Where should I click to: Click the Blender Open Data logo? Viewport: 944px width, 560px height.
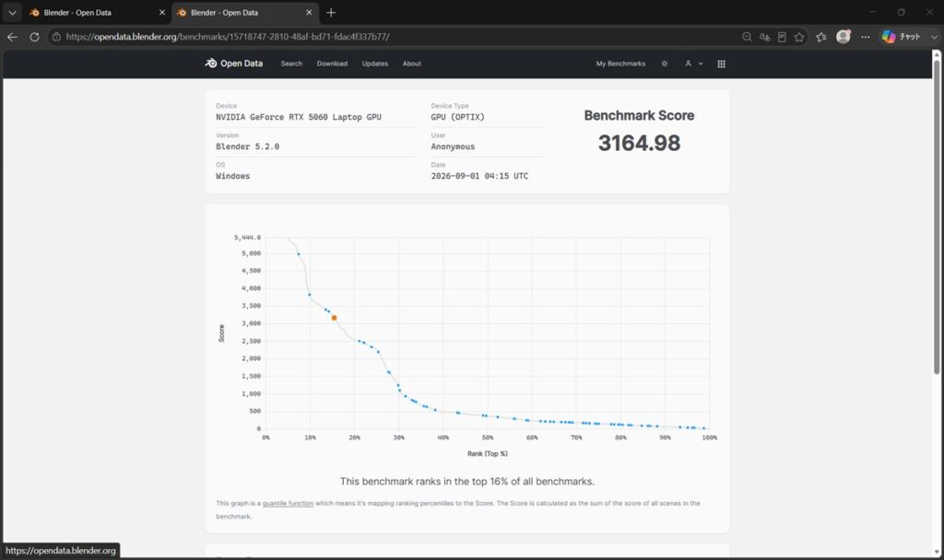coord(233,64)
